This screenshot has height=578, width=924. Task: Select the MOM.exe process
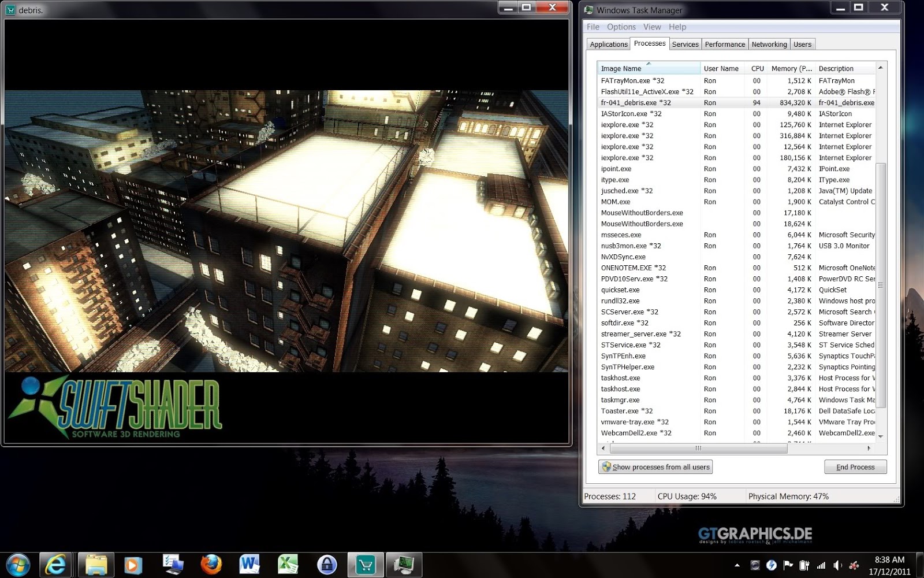(737, 202)
